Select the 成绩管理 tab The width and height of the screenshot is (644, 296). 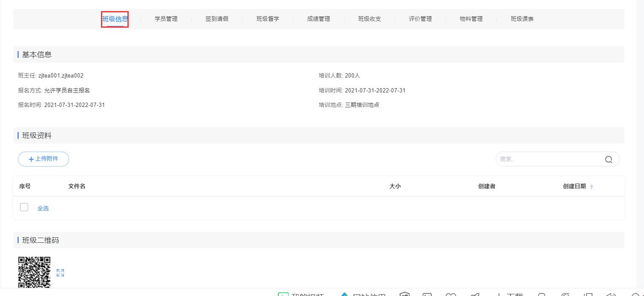(318, 19)
